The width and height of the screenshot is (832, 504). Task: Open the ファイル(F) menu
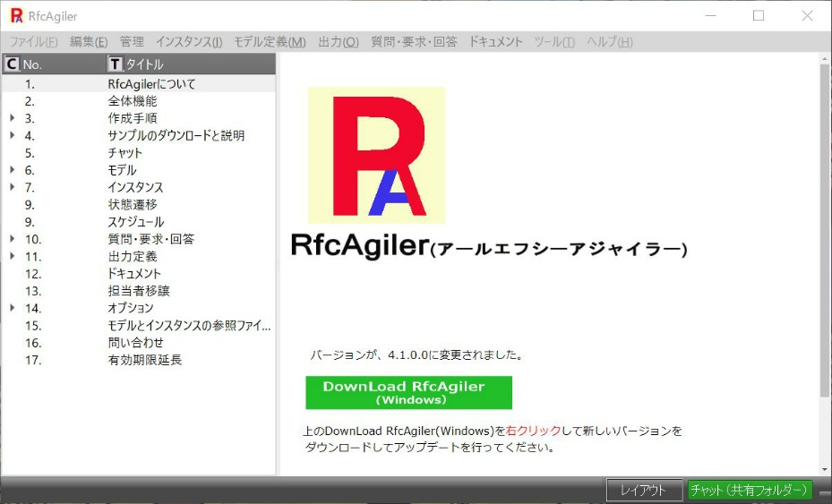(x=33, y=41)
